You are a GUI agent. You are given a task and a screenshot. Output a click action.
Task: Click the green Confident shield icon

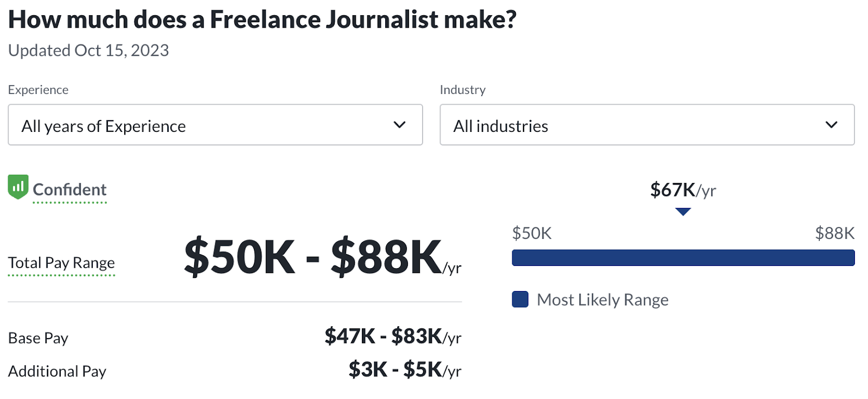tap(18, 187)
